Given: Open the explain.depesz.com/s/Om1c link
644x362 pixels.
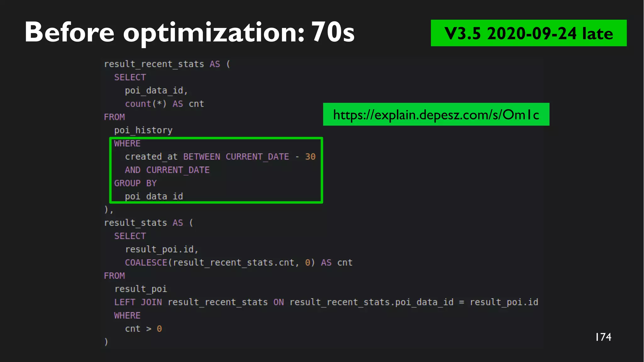Looking at the screenshot, I should point(436,115).
